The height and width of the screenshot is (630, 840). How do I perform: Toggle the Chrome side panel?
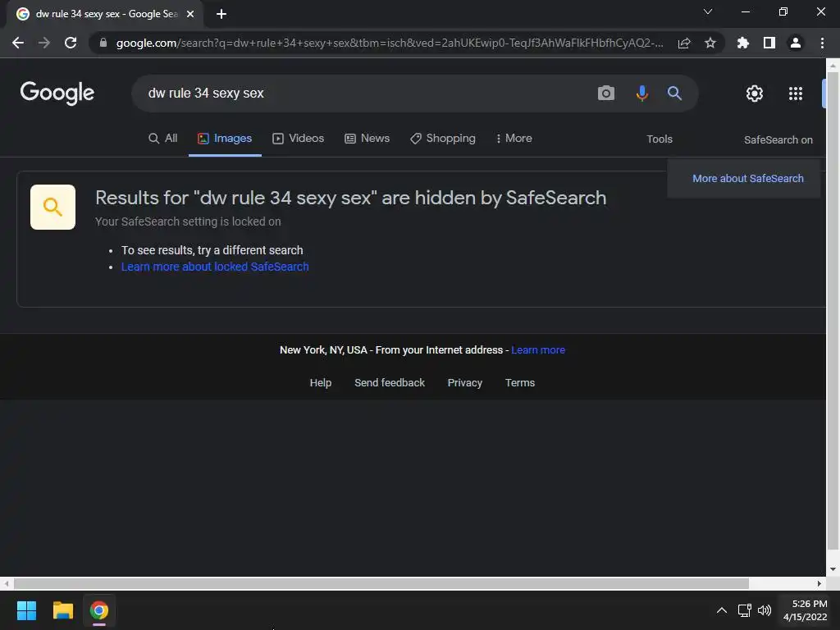pyautogui.click(x=769, y=43)
